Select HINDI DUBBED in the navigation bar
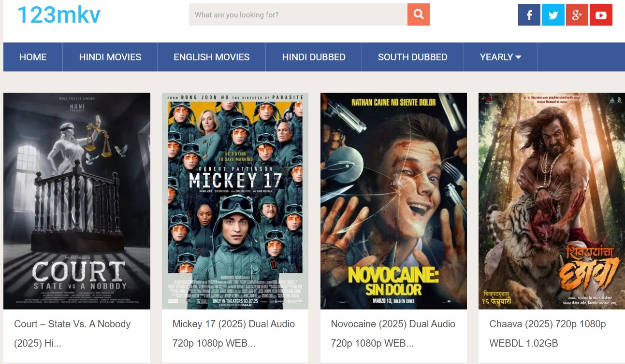Image resolution: width=625 pixels, height=364 pixels. point(314,57)
